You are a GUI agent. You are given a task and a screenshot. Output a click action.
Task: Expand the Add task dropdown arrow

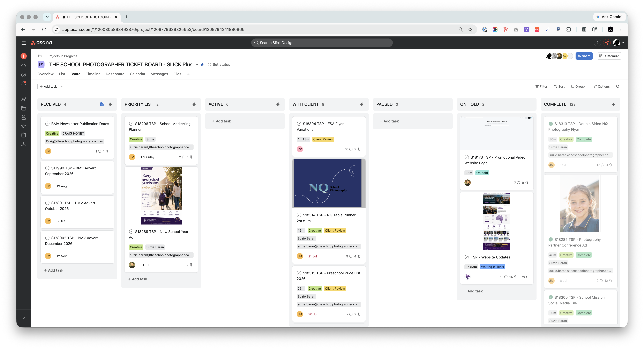[61, 87]
